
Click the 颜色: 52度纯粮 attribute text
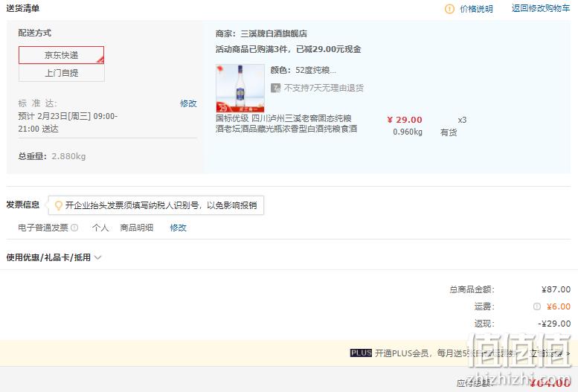point(304,70)
